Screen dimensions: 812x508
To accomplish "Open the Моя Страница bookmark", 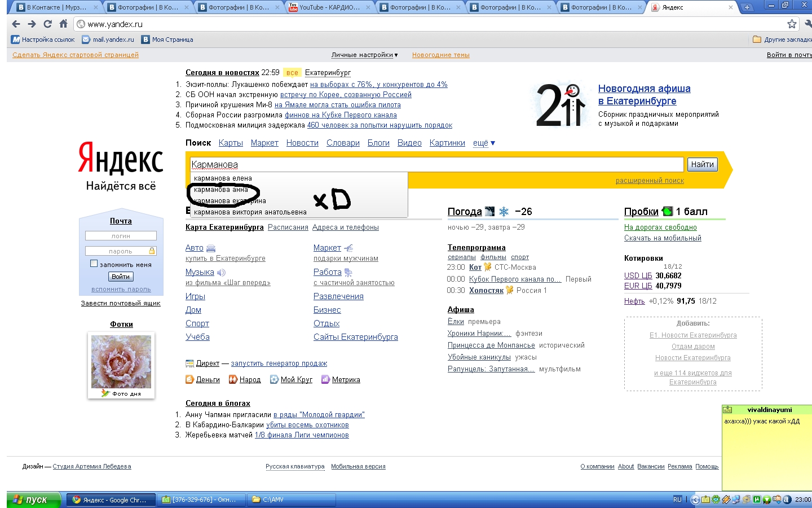I will (x=167, y=40).
